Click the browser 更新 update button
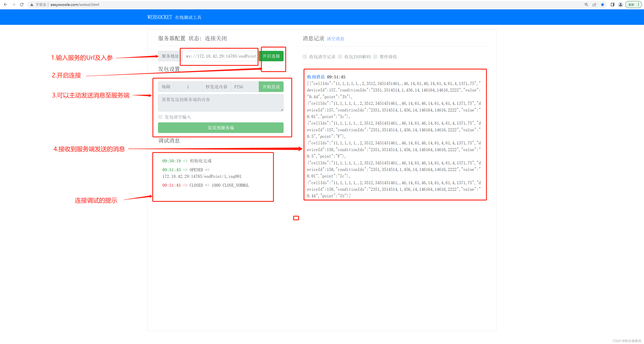This screenshot has width=644, height=344. 633,5
